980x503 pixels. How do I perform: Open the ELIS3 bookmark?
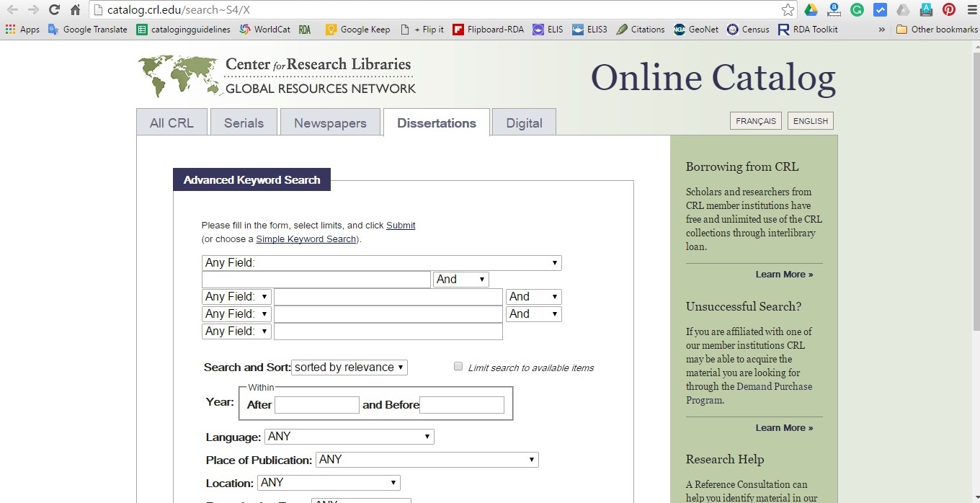pos(589,30)
